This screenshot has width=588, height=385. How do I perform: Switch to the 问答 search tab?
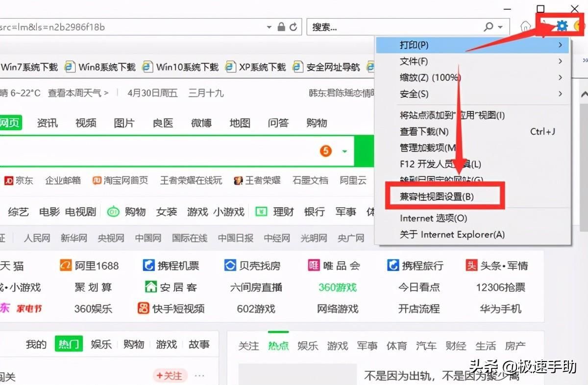pos(278,123)
